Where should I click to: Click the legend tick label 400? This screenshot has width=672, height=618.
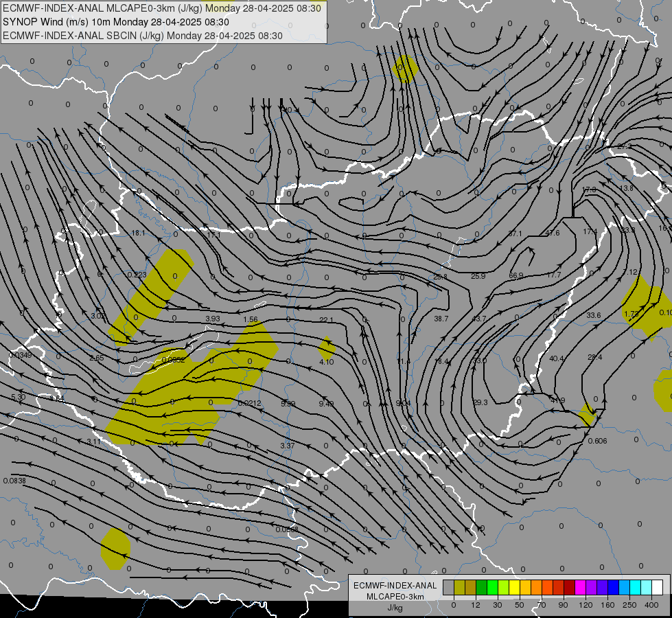pyautogui.click(x=651, y=605)
